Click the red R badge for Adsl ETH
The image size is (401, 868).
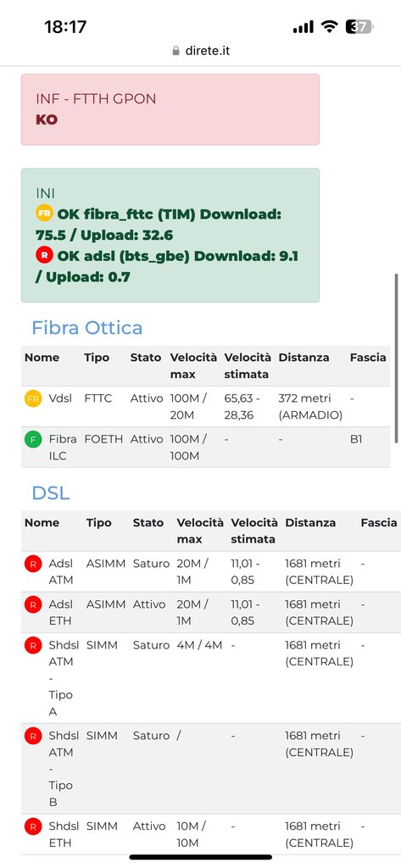coord(33,604)
